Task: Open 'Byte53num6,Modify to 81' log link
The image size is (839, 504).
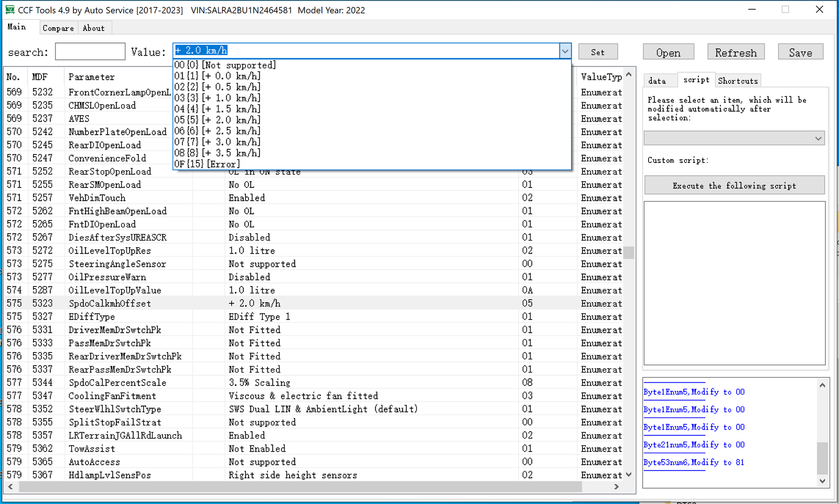Action: tap(693, 462)
